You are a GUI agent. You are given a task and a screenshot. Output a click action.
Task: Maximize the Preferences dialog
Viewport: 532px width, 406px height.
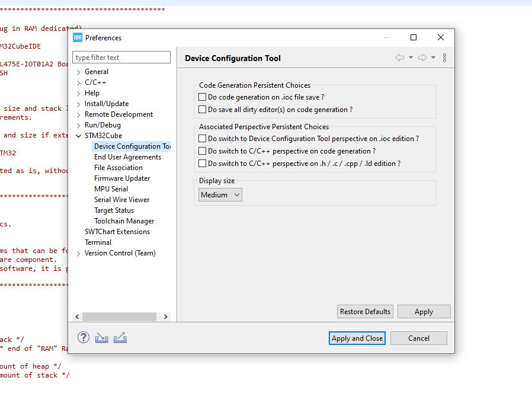[414, 37]
